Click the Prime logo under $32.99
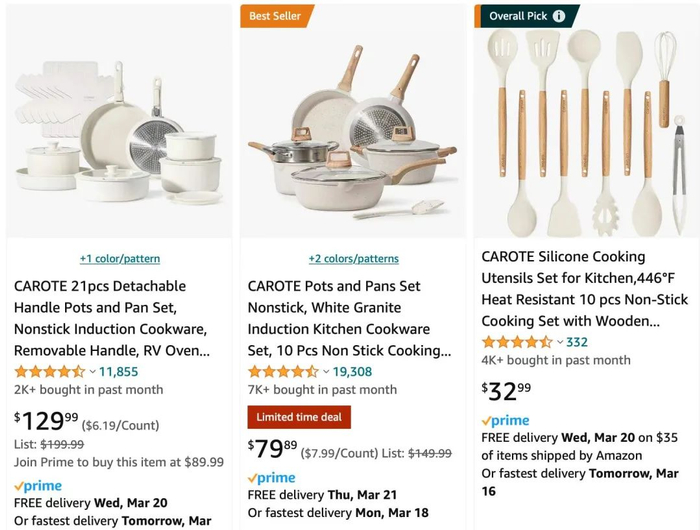This screenshot has width=700, height=530. coord(505,421)
